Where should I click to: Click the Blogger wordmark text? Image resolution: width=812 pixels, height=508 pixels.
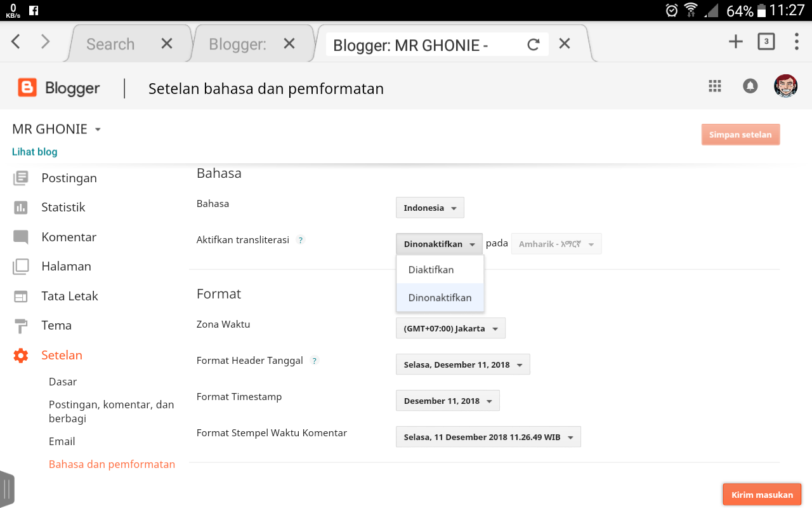72,88
